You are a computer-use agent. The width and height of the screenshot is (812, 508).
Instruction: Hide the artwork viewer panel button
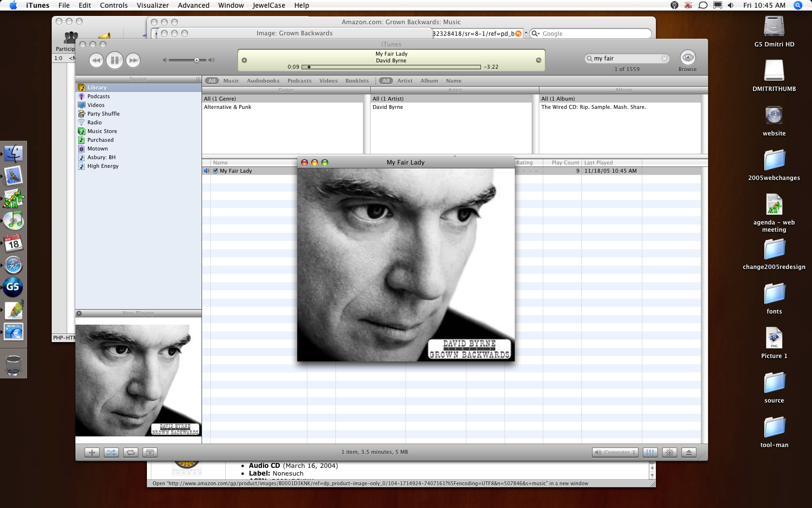tap(150, 452)
